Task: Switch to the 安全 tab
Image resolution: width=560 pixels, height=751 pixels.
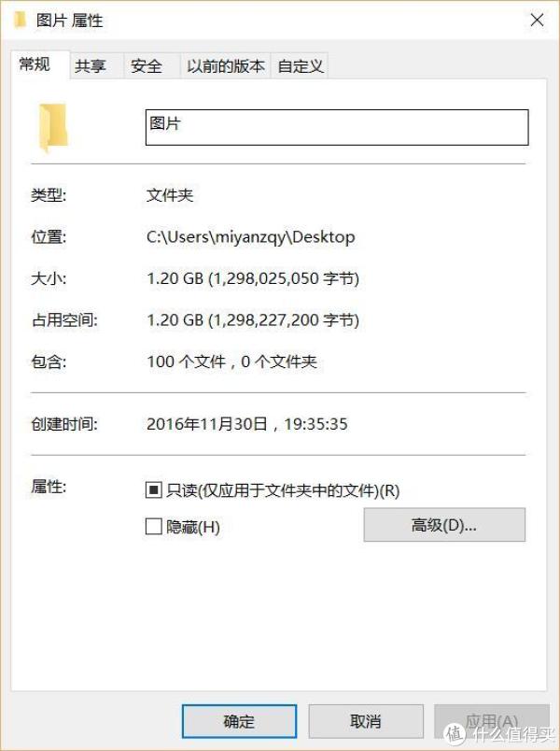Action: click(146, 66)
